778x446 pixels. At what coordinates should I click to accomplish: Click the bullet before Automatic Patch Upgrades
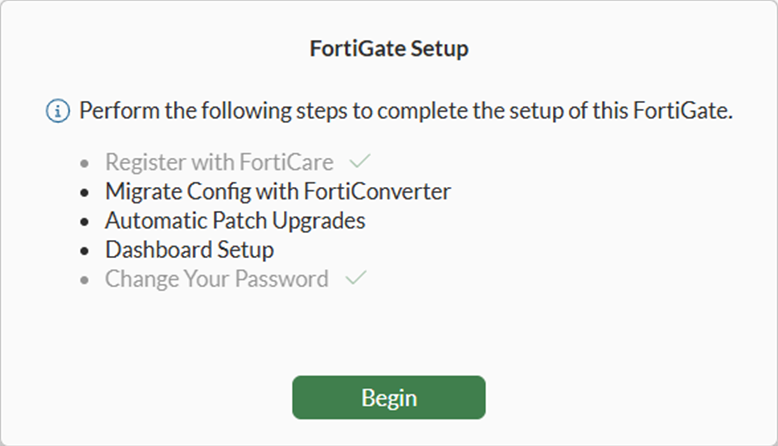(86, 220)
